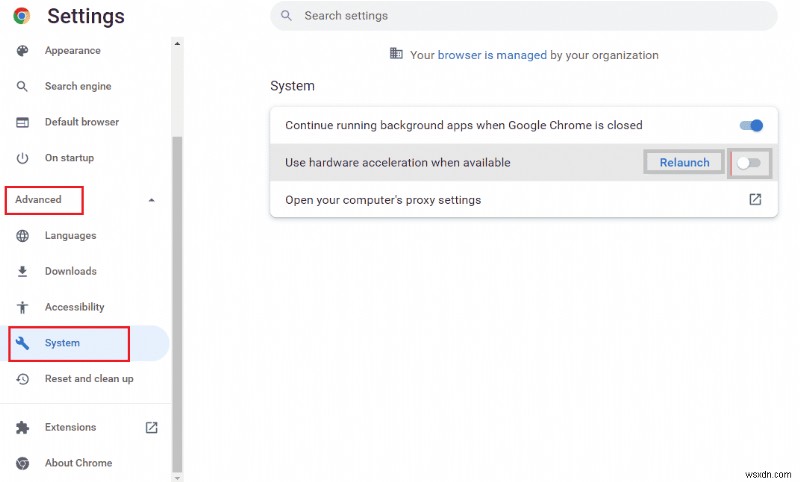
Task: Enable the hardware acceleration toggle
Action: 749,162
